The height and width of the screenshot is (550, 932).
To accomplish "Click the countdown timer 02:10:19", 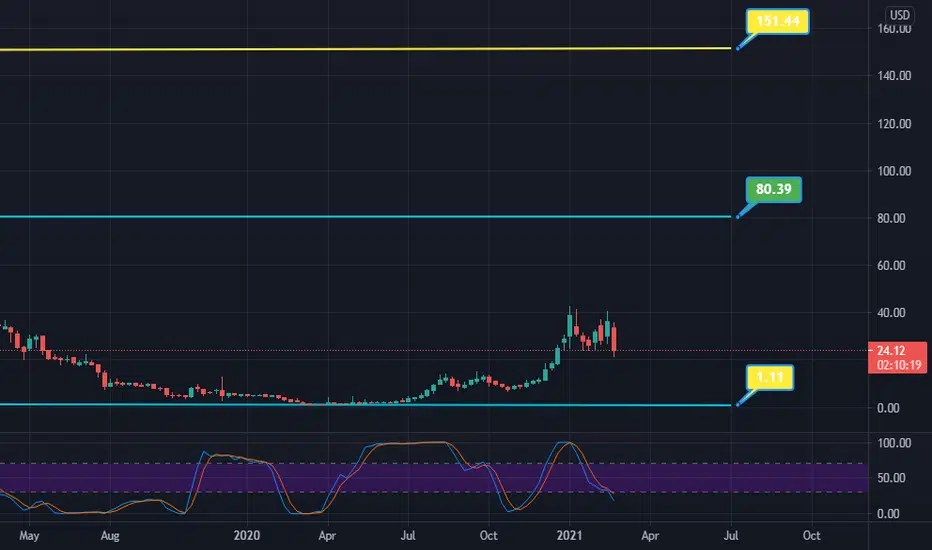I will pyautogui.click(x=899, y=365).
